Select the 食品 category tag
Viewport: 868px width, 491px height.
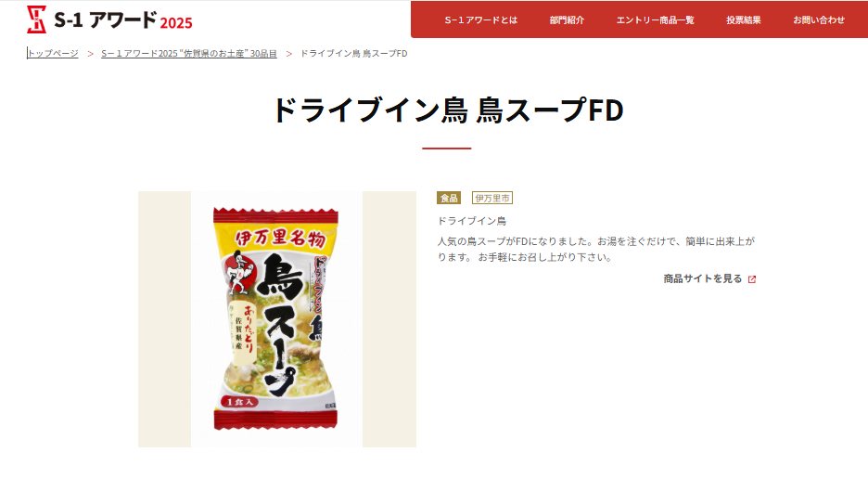point(449,198)
